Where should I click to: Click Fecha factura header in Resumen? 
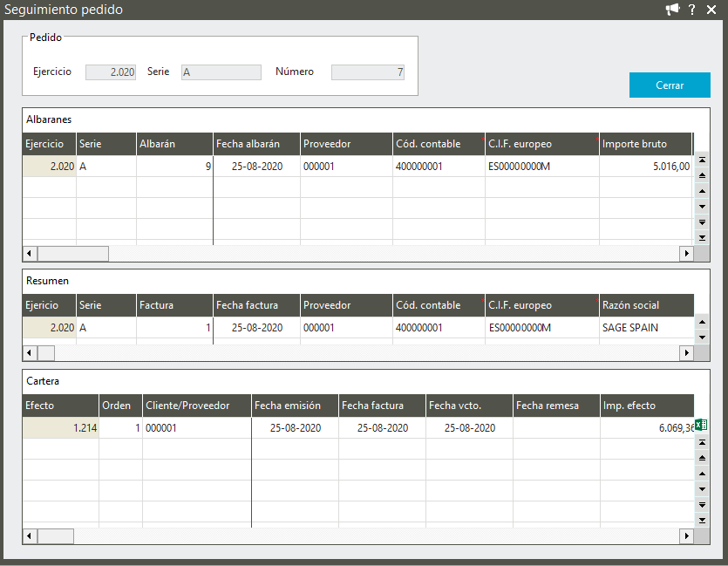click(256, 305)
